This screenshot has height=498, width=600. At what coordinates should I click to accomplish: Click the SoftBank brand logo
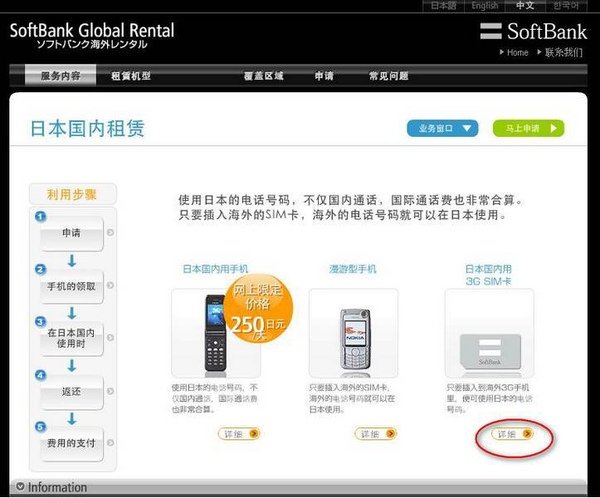tap(533, 31)
